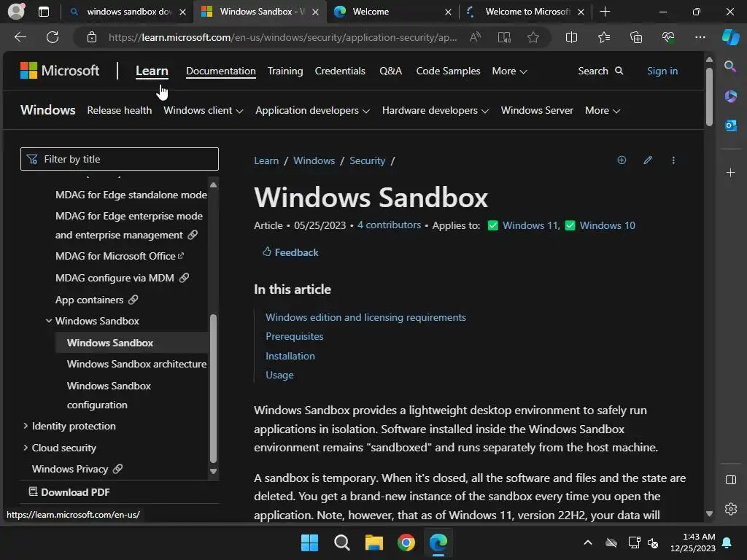Open Q&A menu item
Screen dimensions: 747x560
[x=391, y=71]
